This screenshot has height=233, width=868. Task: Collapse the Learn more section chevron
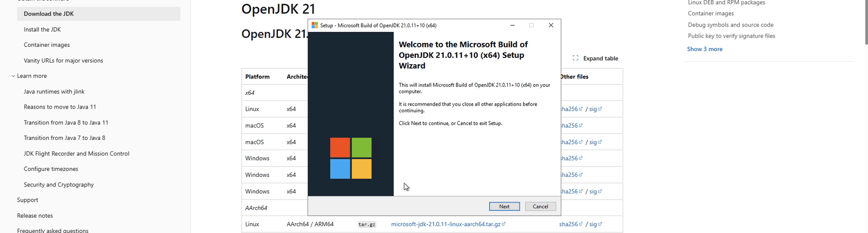(13, 76)
